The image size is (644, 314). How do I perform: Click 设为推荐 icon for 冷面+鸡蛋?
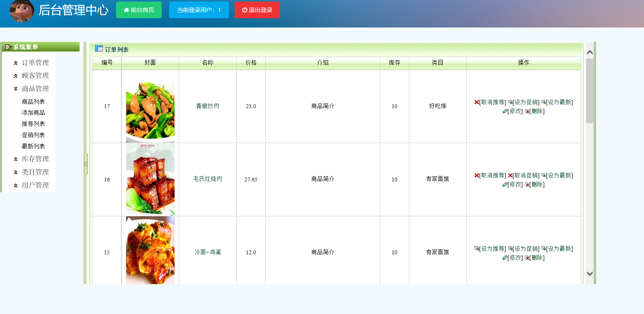(x=476, y=249)
